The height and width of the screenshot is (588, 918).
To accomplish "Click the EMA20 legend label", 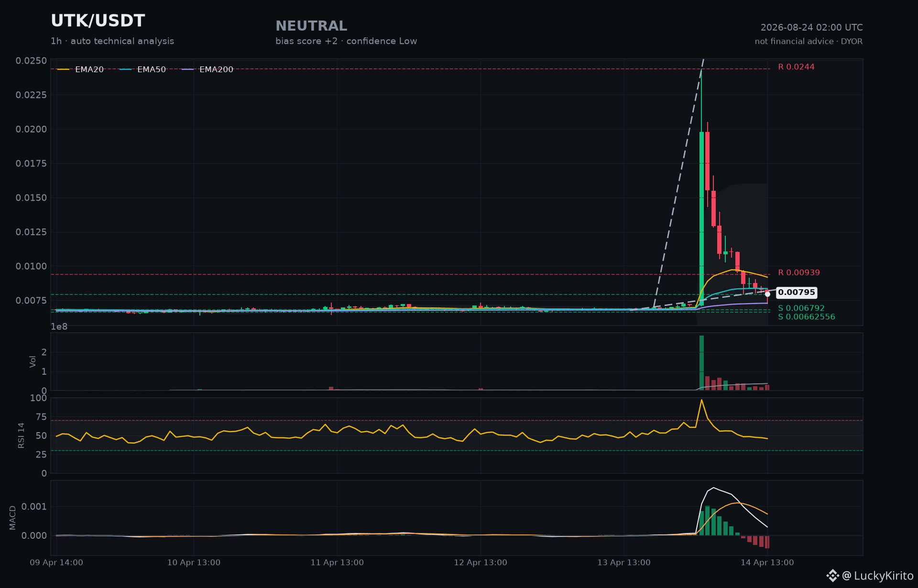I will 89,69.
